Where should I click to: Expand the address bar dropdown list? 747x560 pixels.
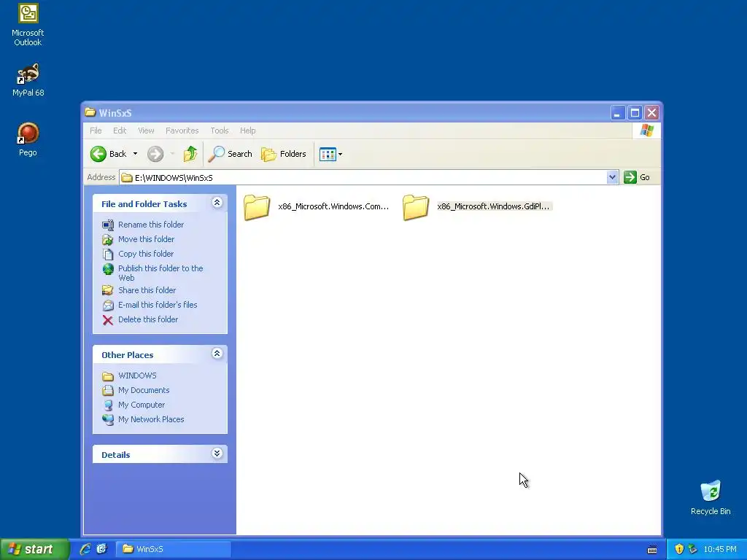point(612,177)
